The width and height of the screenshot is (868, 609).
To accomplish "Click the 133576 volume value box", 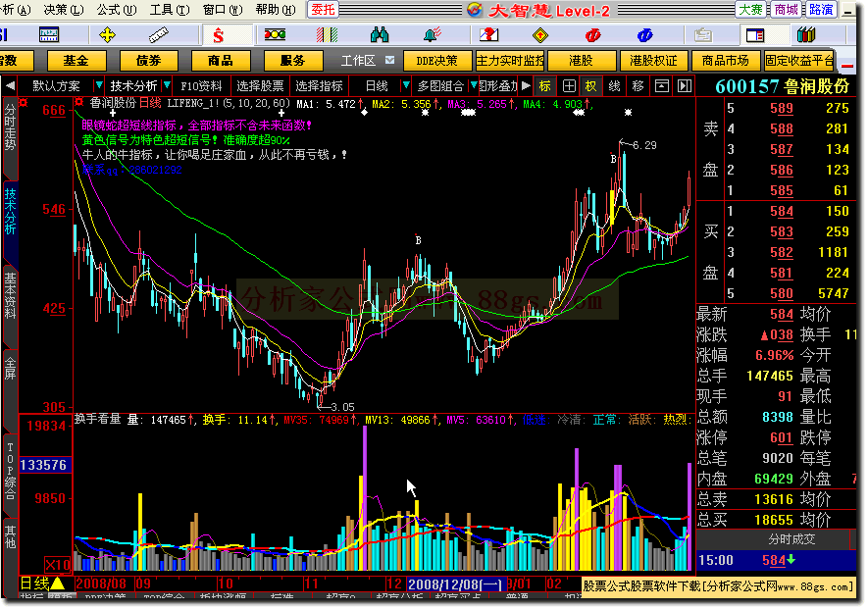I will pyautogui.click(x=43, y=465).
